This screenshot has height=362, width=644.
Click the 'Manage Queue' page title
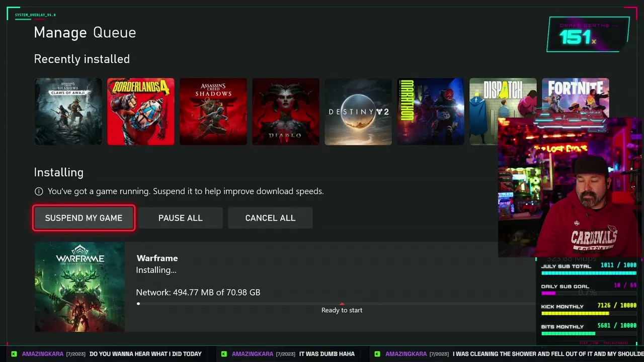coord(85,33)
